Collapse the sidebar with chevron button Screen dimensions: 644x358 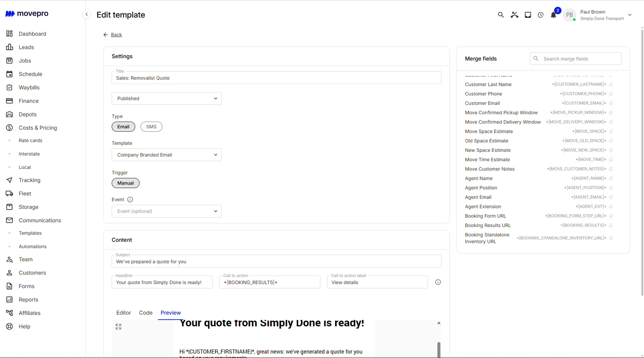[86, 14]
